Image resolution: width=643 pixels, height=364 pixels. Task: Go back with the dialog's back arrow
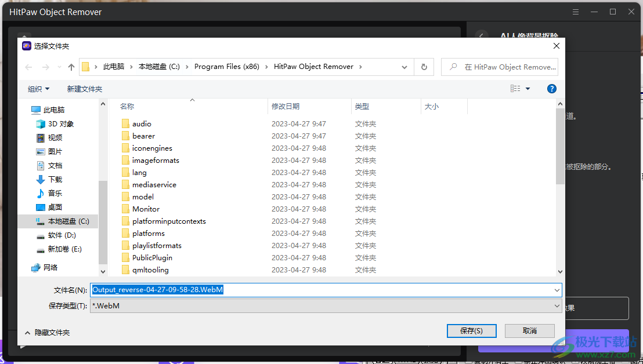tap(28, 67)
